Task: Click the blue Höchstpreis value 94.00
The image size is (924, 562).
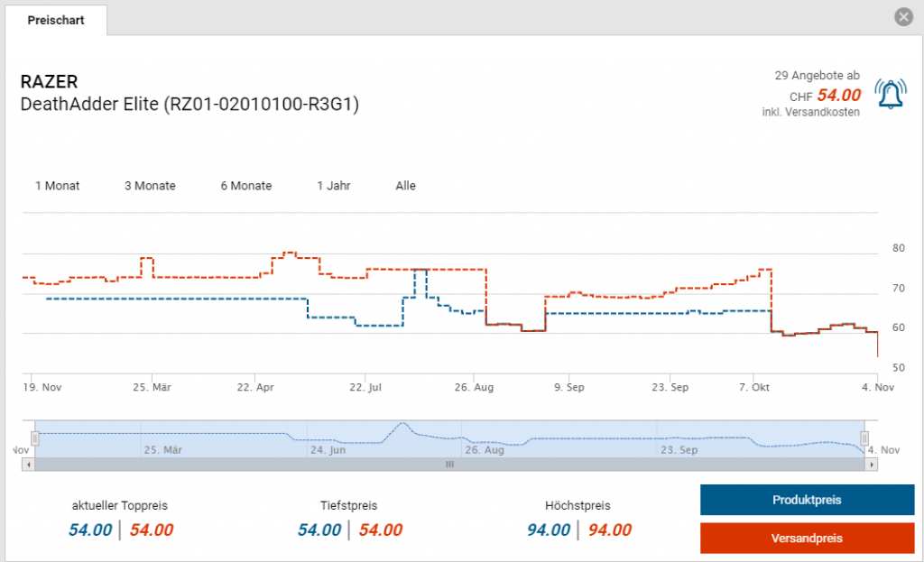Action: (x=549, y=530)
